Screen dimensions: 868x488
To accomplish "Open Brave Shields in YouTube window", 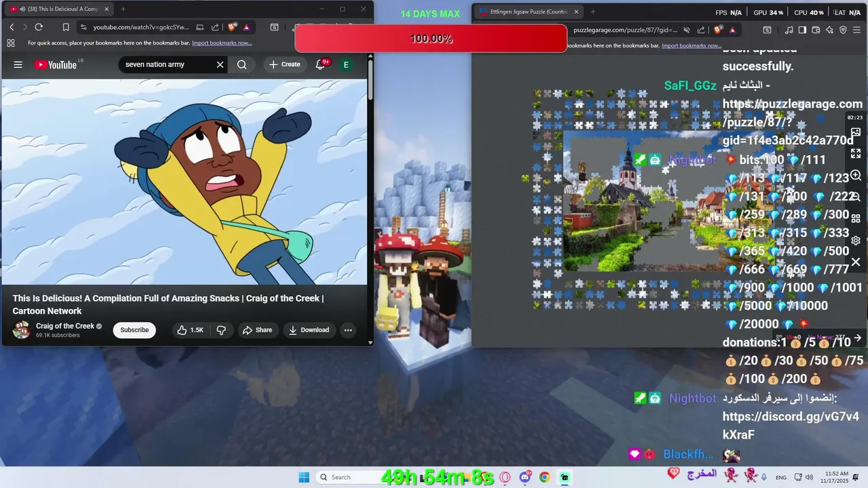I will click(232, 27).
